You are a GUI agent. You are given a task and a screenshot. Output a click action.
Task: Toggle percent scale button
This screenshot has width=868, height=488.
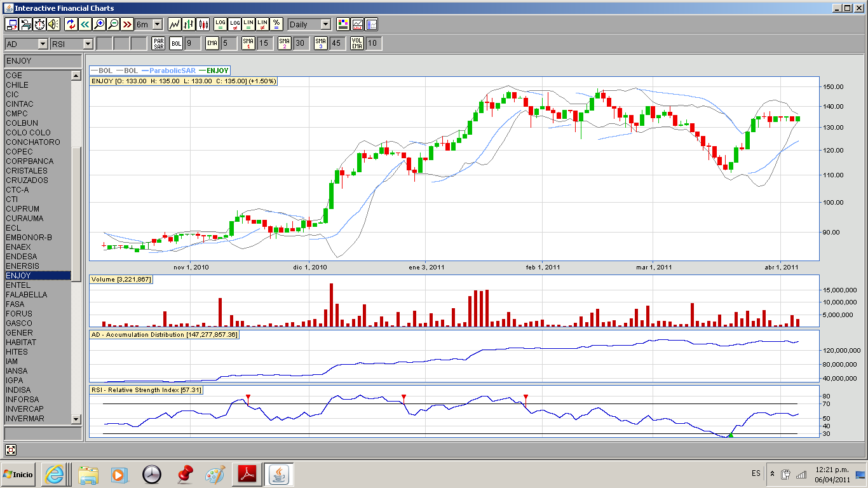pyautogui.click(x=276, y=24)
